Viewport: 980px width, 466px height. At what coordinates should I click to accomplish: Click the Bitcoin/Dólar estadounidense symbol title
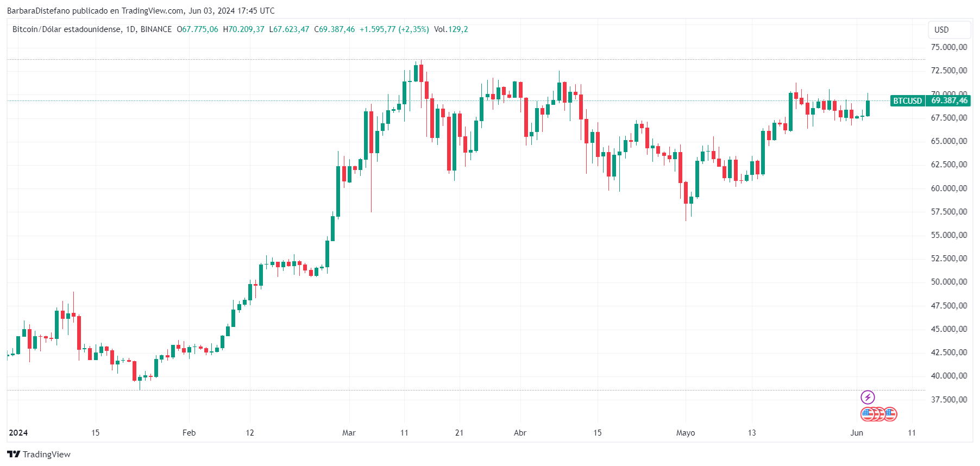click(67, 29)
